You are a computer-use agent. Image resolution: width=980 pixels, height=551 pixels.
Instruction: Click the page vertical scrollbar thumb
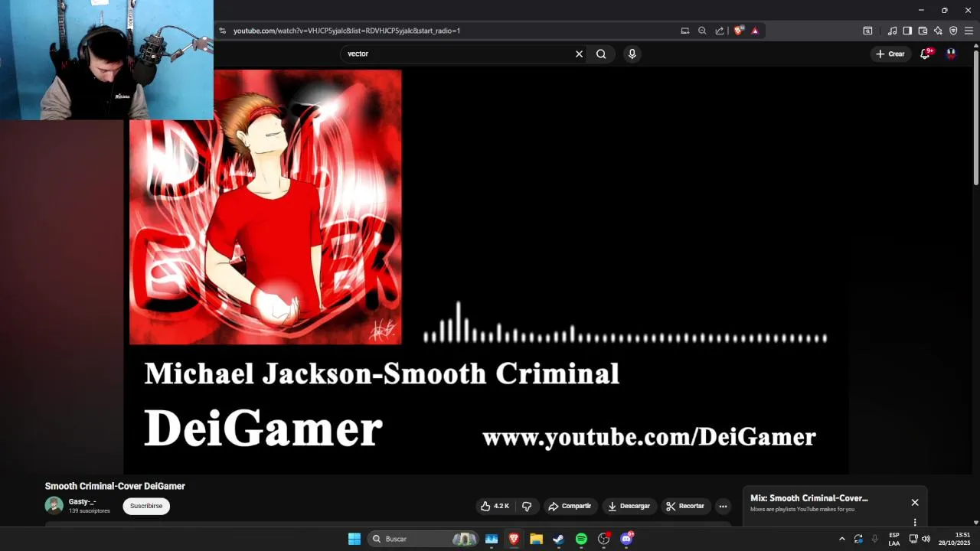(x=976, y=117)
